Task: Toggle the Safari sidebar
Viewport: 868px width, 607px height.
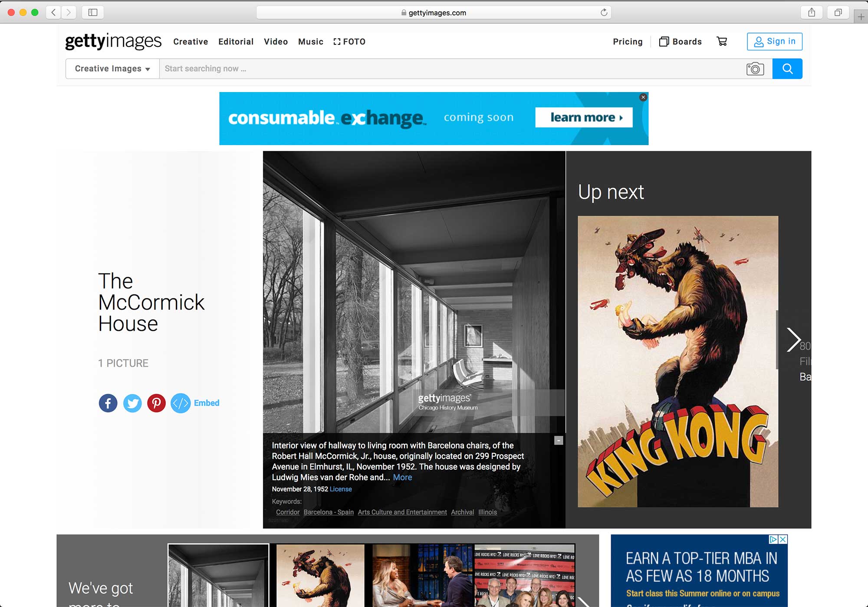Action: click(92, 12)
